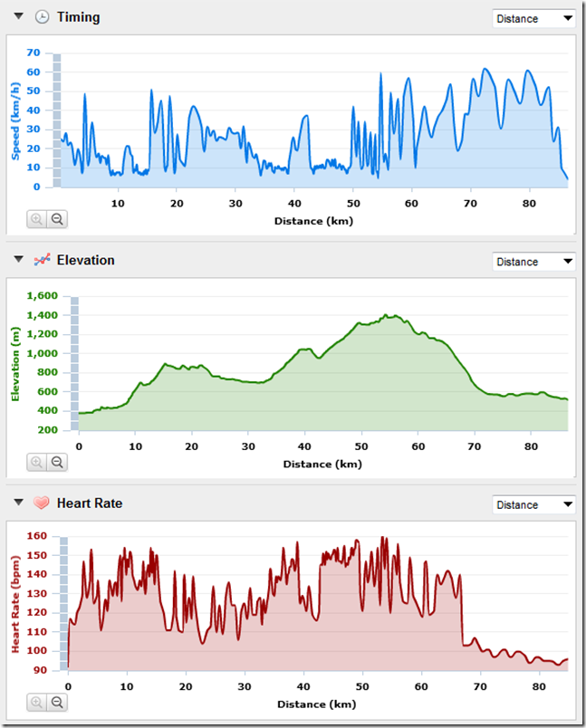Open the Elevation chart Distance dropdown
Image resolution: width=586 pixels, height=728 pixels.
[533, 262]
